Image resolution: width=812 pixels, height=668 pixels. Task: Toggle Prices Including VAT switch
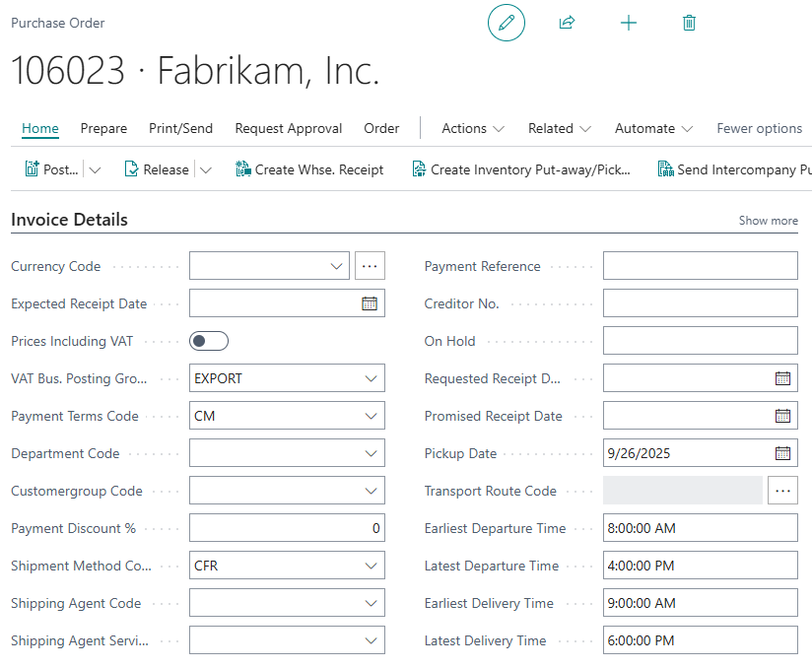[209, 341]
